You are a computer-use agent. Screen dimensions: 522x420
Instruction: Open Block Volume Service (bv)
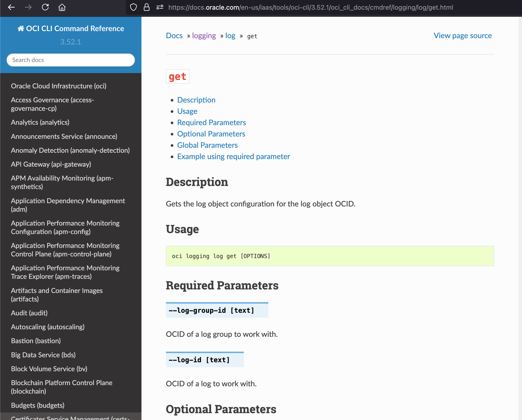tap(49, 369)
